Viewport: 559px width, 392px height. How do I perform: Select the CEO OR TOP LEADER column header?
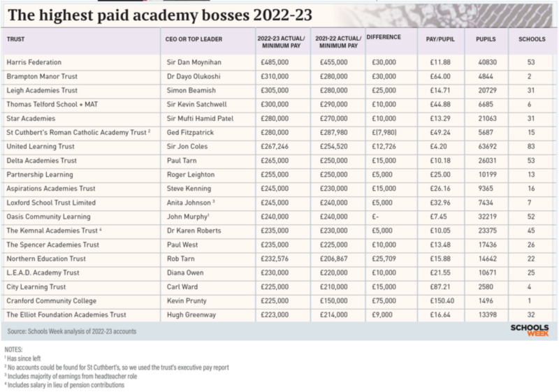[x=194, y=39]
